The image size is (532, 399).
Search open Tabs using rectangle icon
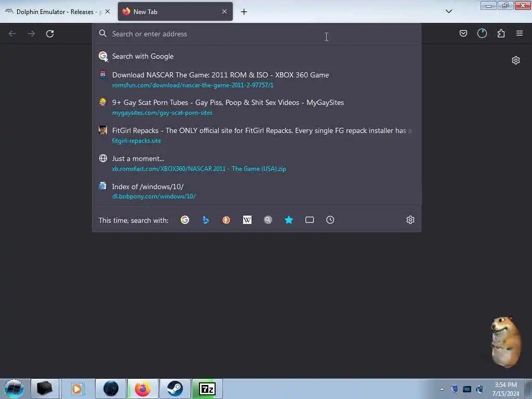coord(310,220)
